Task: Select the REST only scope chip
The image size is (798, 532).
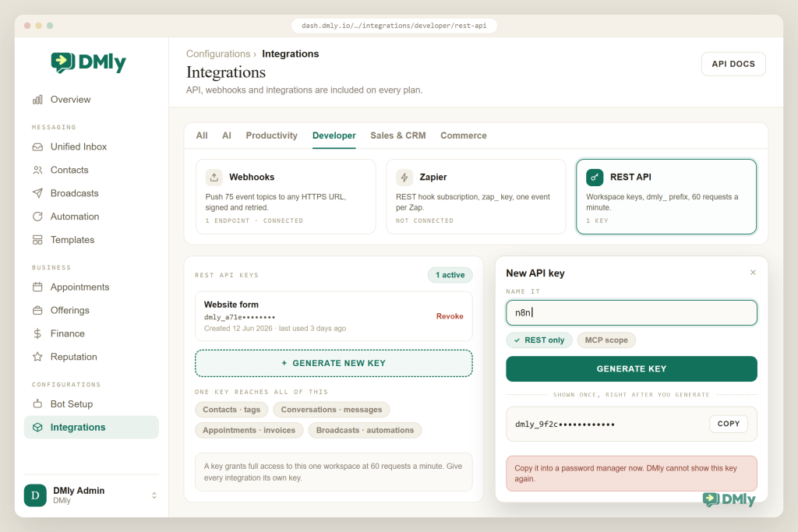Action: pos(539,340)
